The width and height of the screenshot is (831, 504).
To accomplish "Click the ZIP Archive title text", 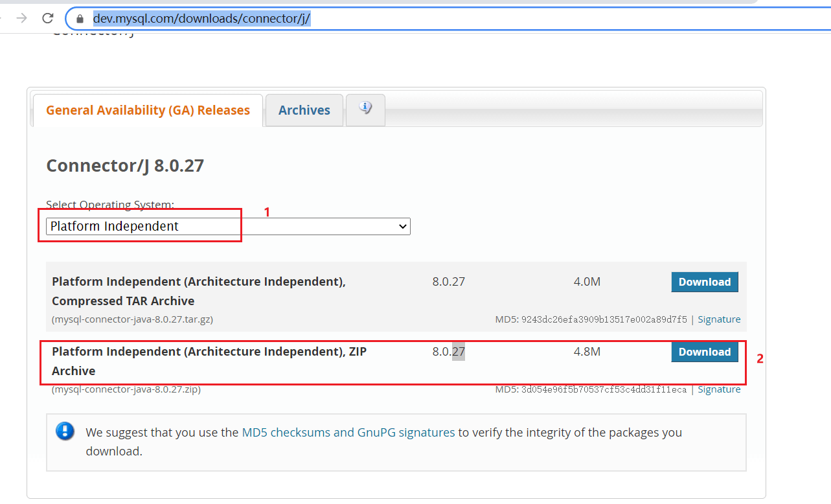I will [209, 361].
